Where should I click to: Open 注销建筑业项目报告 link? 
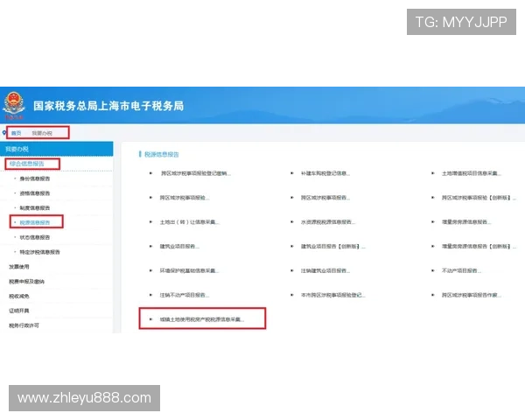(325, 270)
